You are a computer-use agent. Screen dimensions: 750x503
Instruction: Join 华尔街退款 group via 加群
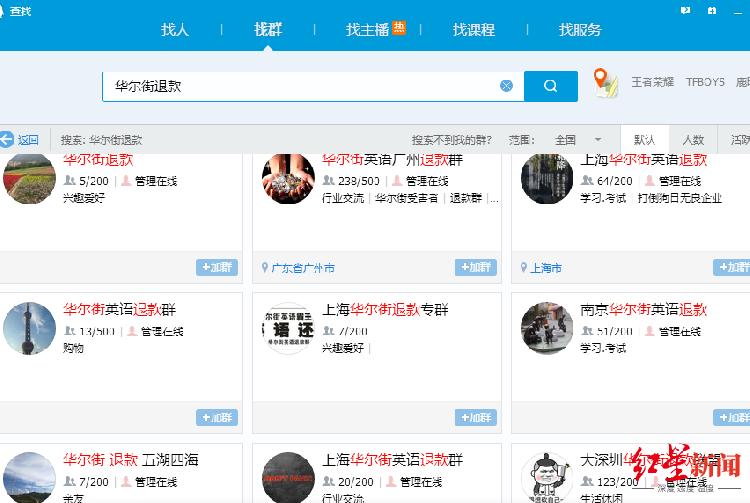pos(217,267)
